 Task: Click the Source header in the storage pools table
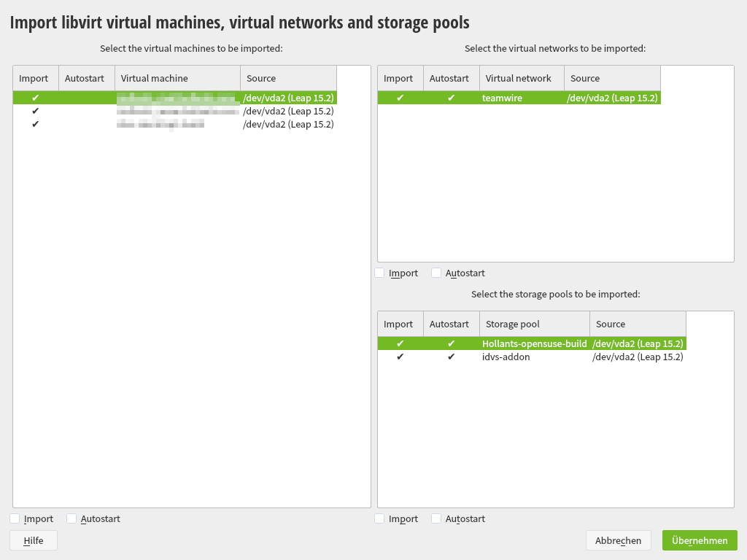click(638, 324)
